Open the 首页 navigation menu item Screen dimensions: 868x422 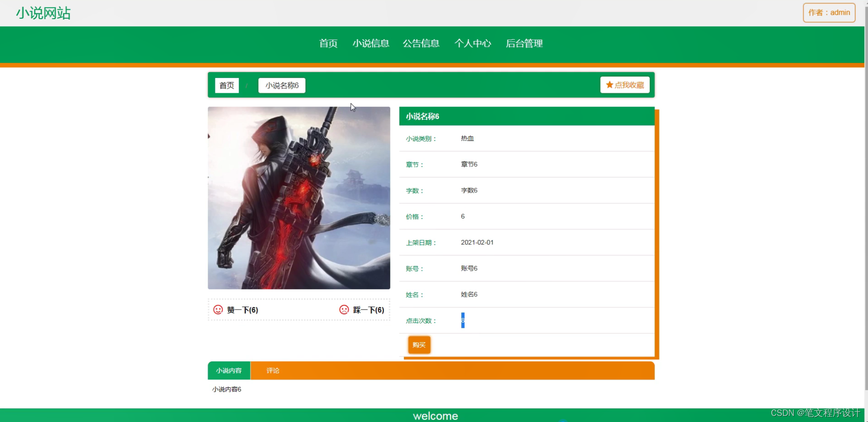point(328,43)
